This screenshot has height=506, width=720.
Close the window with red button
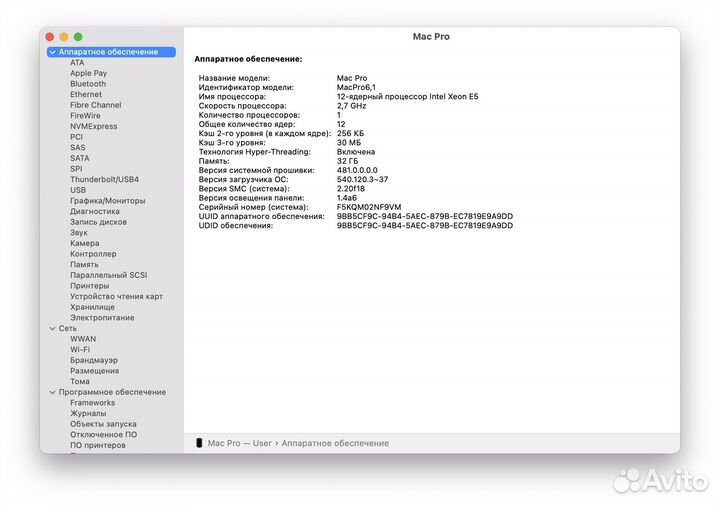click(50, 37)
